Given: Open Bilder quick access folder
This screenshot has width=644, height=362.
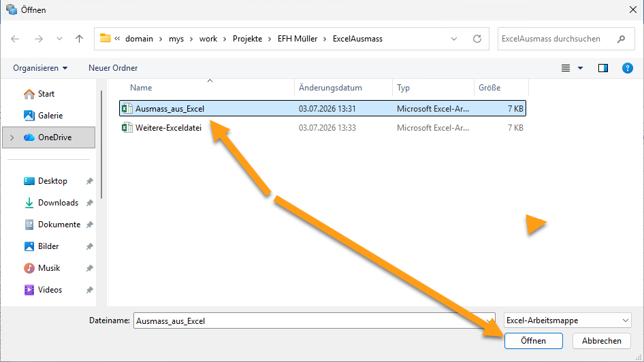Looking at the screenshot, I should pyautogui.click(x=41, y=246).
